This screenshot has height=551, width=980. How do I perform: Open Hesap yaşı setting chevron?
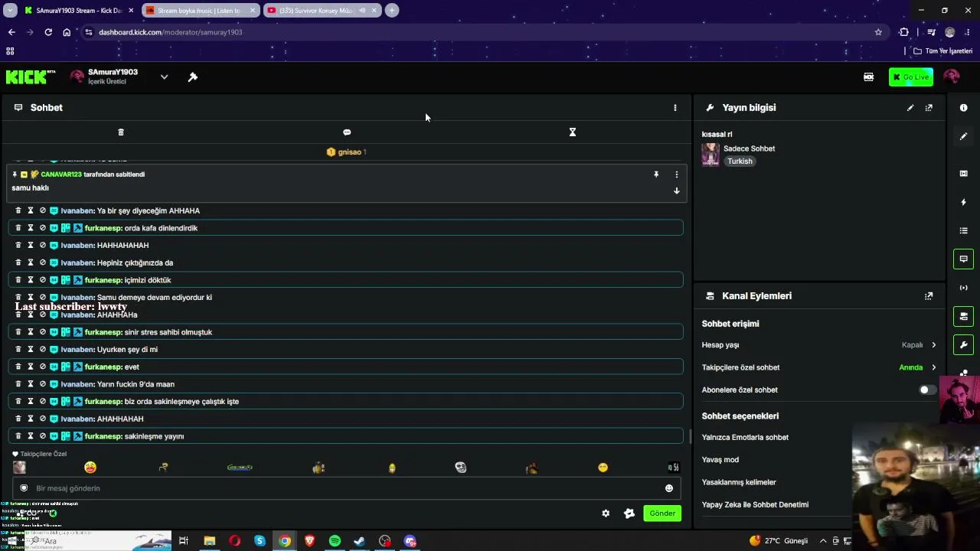[x=933, y=345]
